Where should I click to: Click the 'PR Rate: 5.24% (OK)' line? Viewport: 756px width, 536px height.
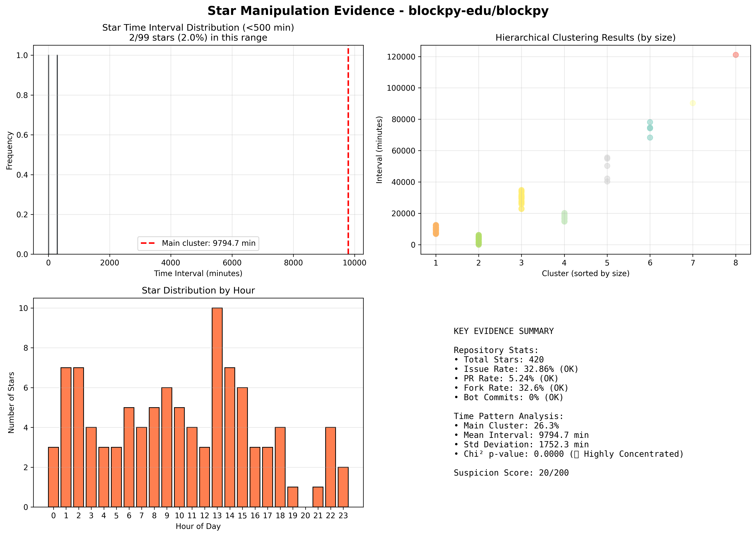click(x=506, y=379)
